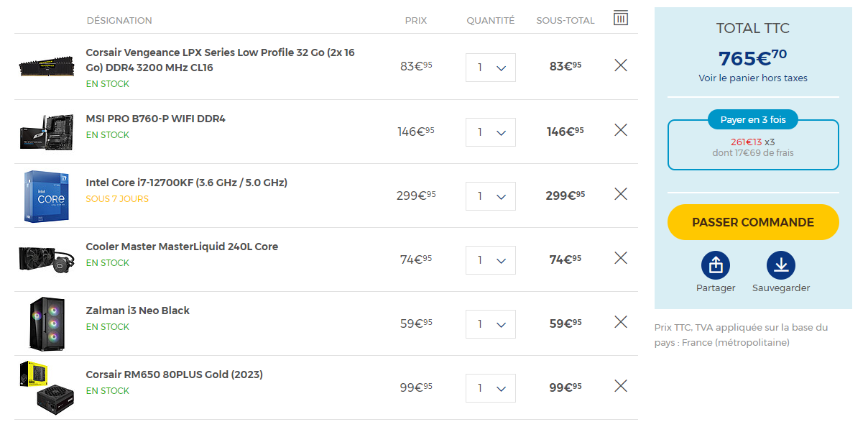This screenshot has height=427, width=868.
Task: Open Voir le panier hors taxes link
Action: 753,78
